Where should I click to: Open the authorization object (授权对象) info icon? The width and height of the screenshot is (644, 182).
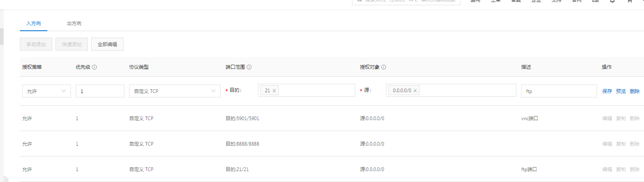[384, 67]
